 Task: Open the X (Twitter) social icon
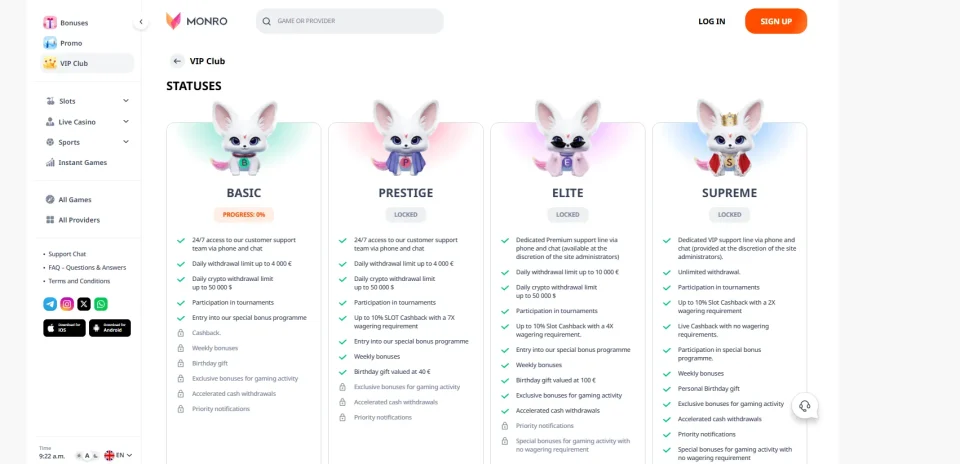click(x=84, y=304)
